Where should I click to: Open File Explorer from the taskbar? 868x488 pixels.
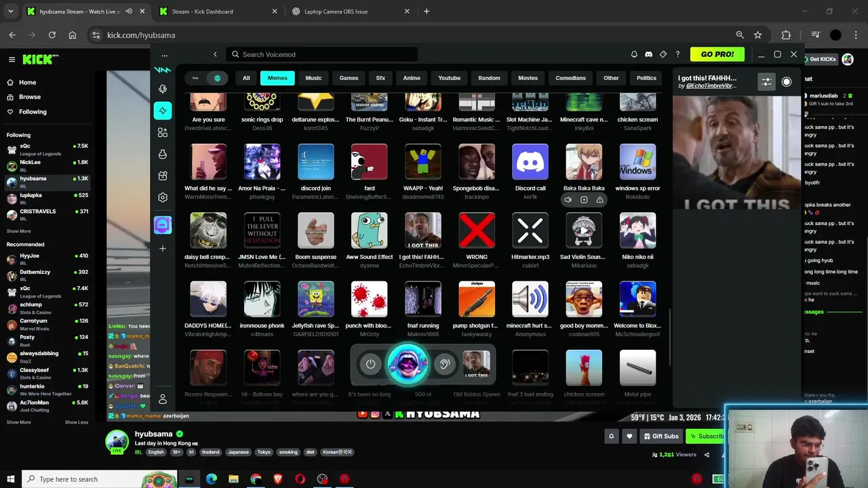click(234, 479)
